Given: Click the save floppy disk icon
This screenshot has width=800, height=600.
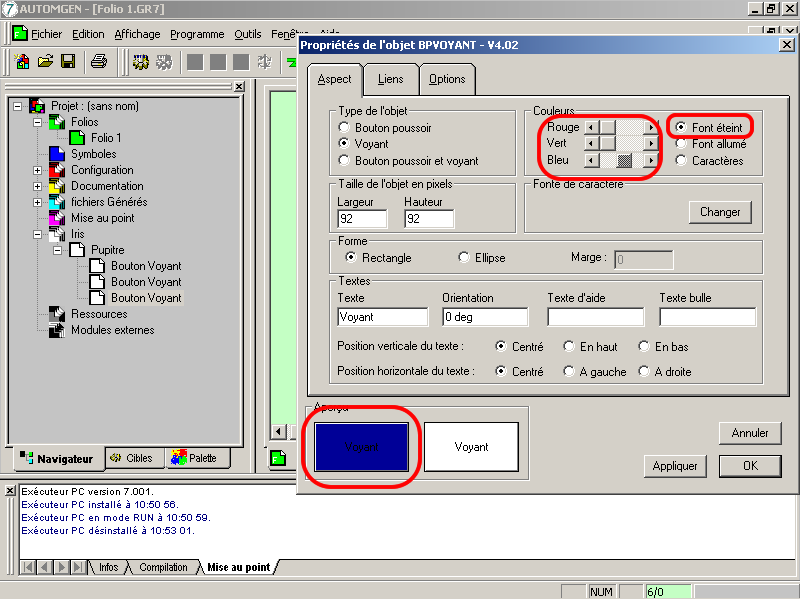Looking at the screenshot, I should pos(68,62).
